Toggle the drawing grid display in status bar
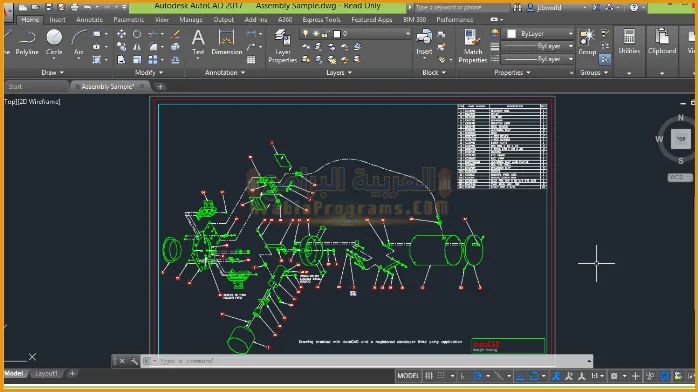The height and width of the screenshot is (392, 698). (x=429, y=376)
